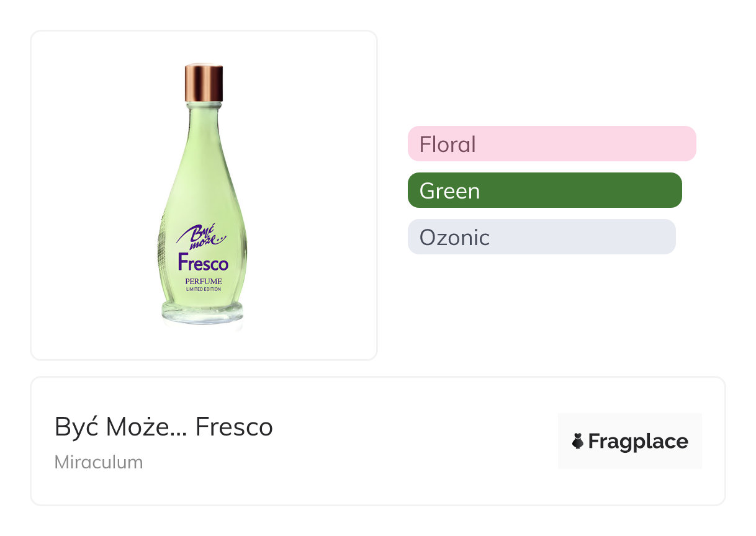Select the Green accord bar

pos(544,190)
